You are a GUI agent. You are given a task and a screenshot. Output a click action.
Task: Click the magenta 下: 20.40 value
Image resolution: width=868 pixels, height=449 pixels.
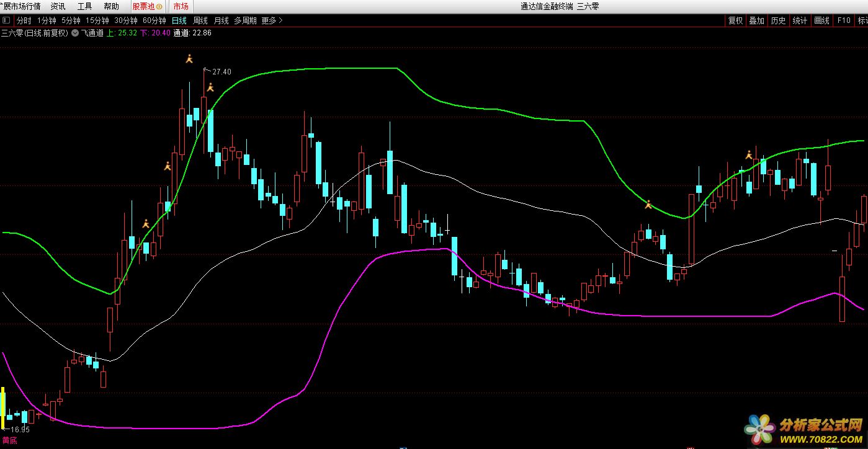[x=155, y=33]
